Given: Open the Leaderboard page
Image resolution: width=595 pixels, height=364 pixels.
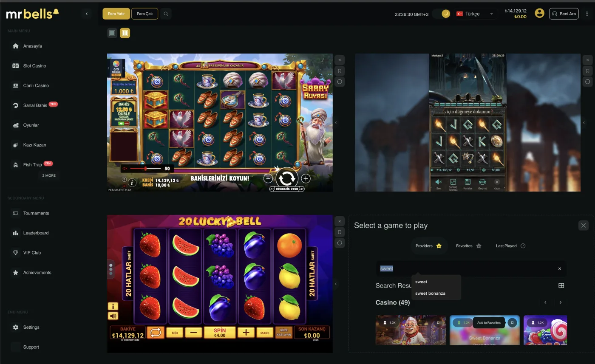Looking at the screenshot, I should 15,233.
